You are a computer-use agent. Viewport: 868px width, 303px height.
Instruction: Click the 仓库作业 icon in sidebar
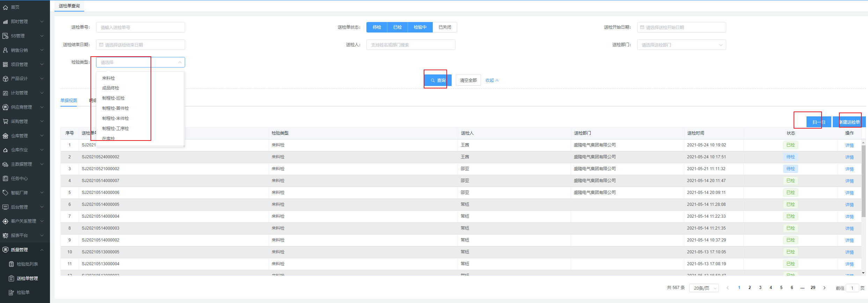[x=5, y=150]
